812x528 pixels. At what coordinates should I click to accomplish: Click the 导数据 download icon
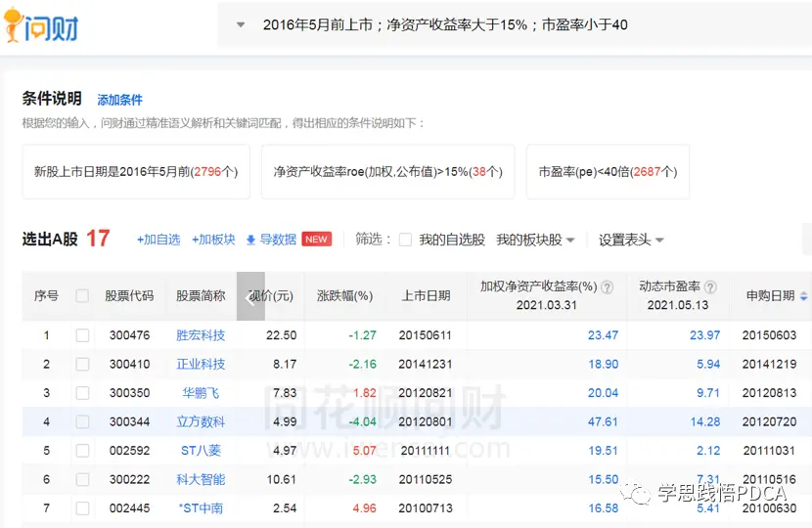250,240
